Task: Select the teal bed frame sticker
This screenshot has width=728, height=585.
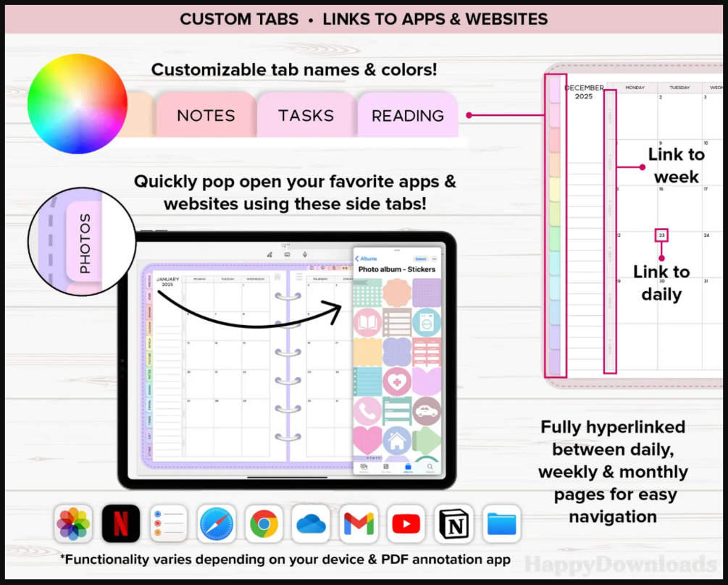Action: pos(397,411)
